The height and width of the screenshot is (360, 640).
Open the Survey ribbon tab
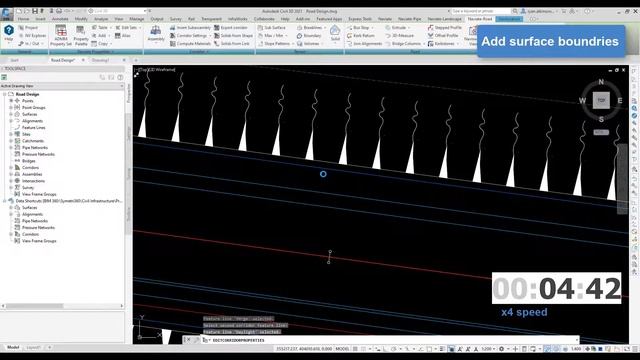pos(176,19)
